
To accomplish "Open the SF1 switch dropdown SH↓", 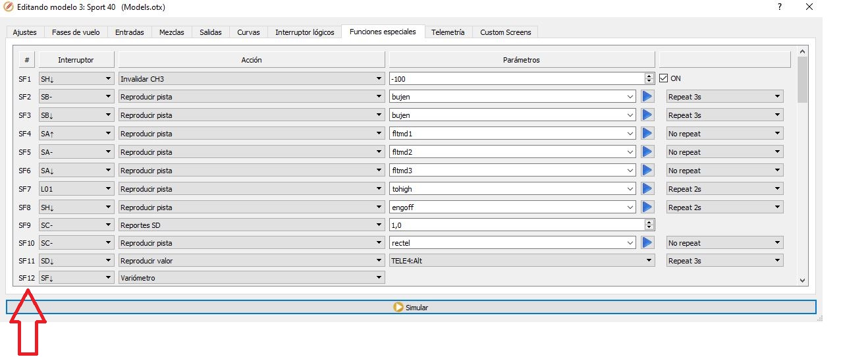I will (76, 78).
